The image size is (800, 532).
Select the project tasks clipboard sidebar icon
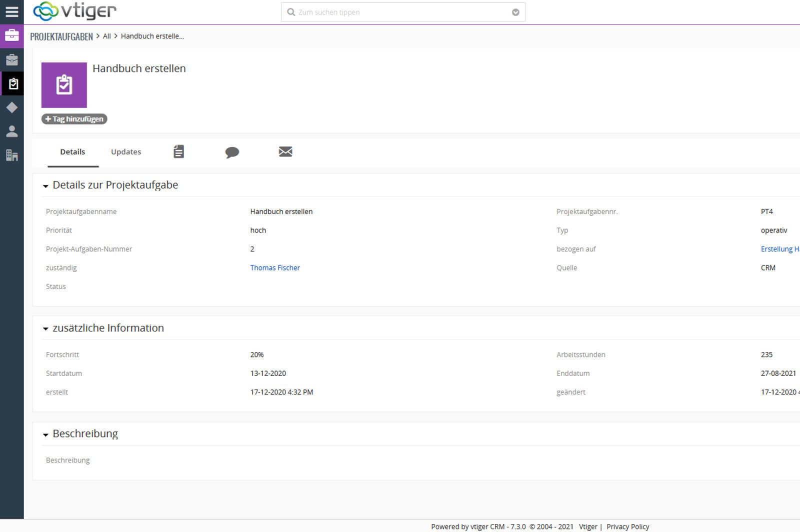coord(12,83)
